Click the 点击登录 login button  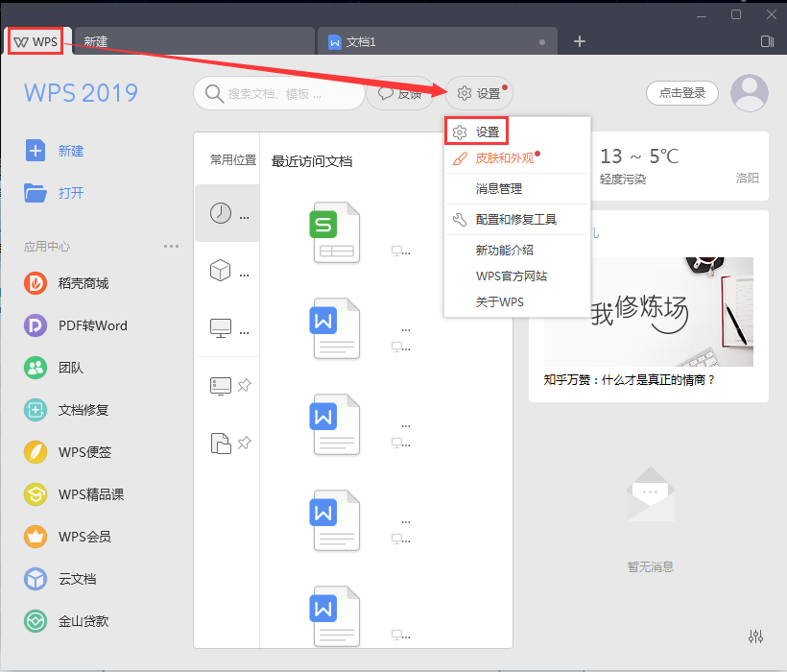pos(682,93)
